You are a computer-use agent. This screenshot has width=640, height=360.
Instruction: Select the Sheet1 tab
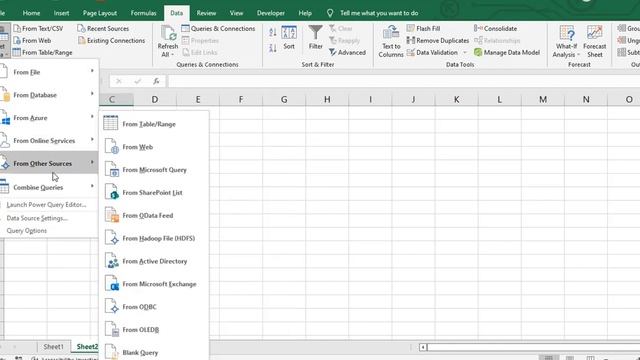click(x=53, y=347)
